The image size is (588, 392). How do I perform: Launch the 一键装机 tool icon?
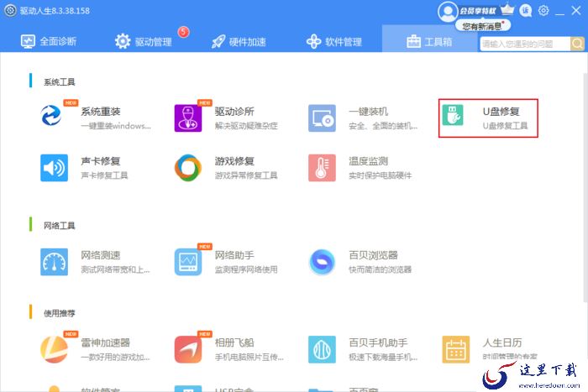(x=322, y=118)
